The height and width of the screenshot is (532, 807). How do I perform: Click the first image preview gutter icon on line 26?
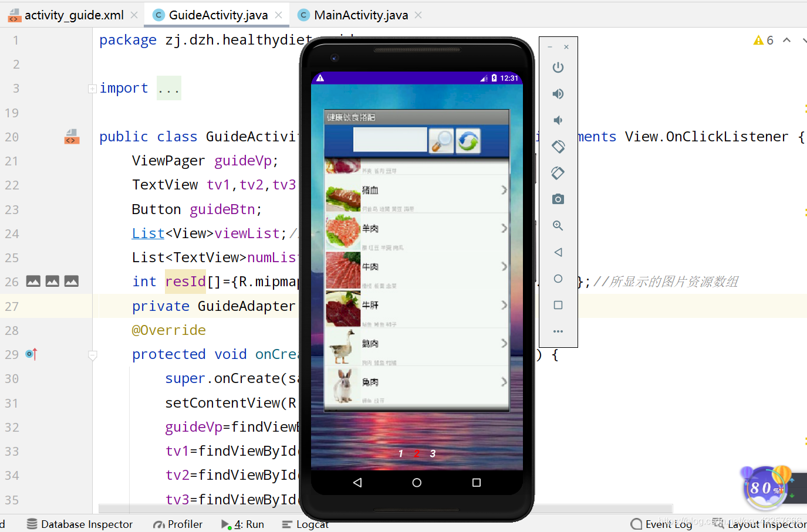point(33,282)
